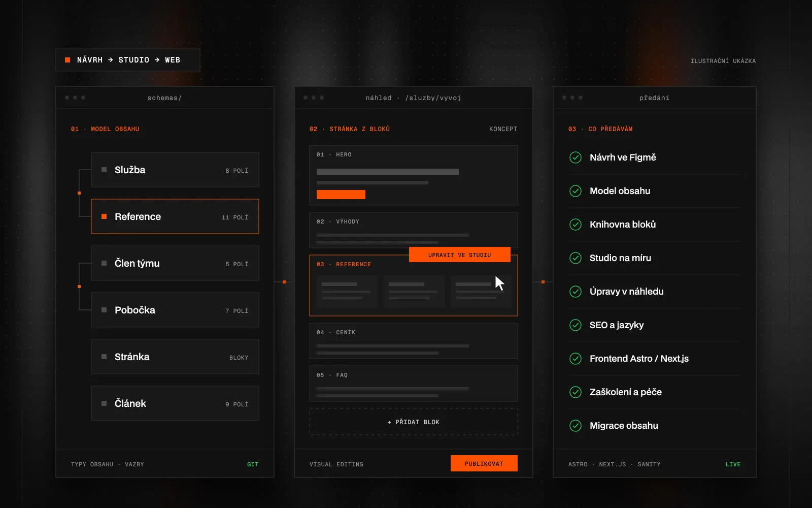812x508 pixels.
Task: Select the 01 Hero block
Action: 414,175
